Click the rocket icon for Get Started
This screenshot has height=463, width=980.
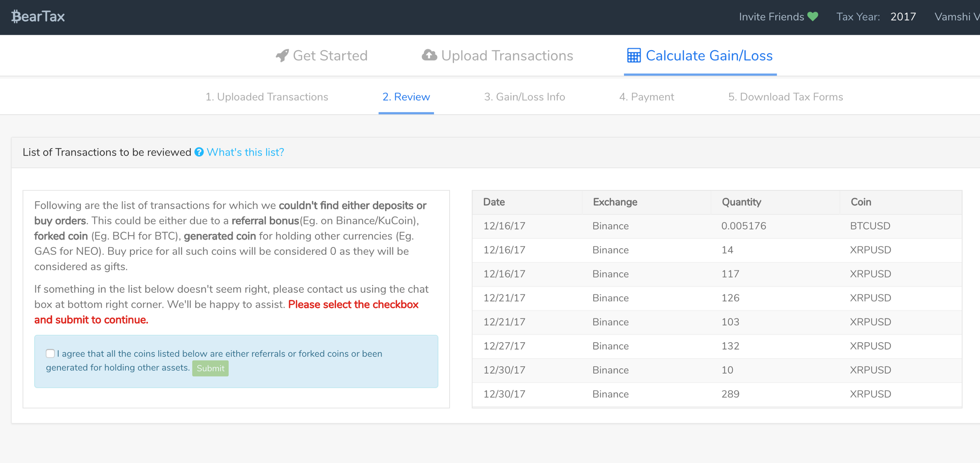pyautogui.click(x=282, y=56)
